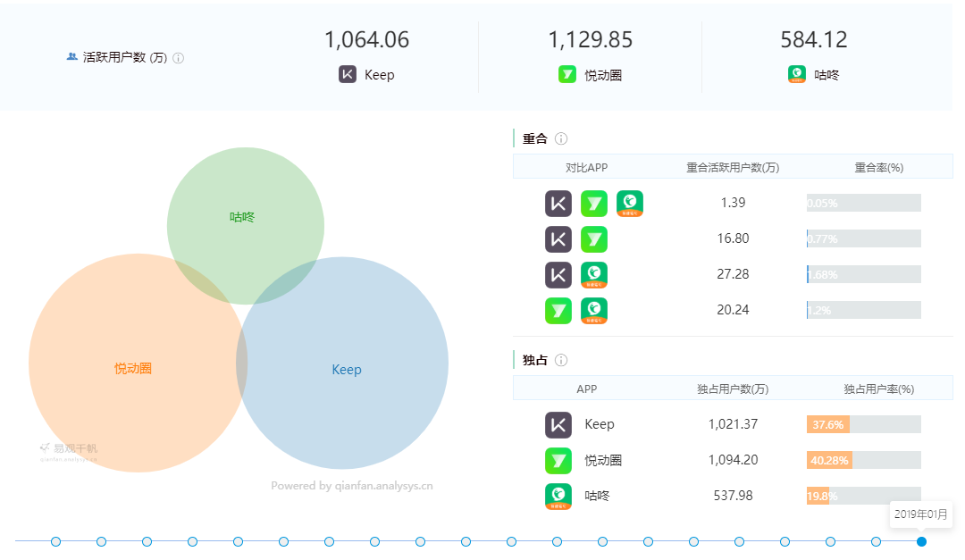Click the 悦动圈 name in the top summary
This screenshot has height=560, width=965.
[x=603, y=75]
